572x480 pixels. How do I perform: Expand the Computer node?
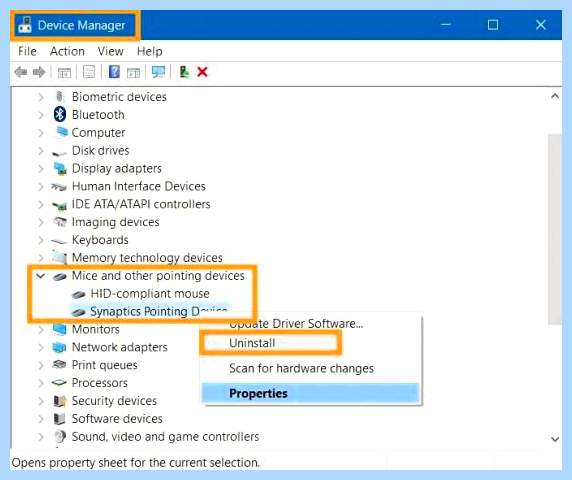pyautogui.click(x=41, y=133)
